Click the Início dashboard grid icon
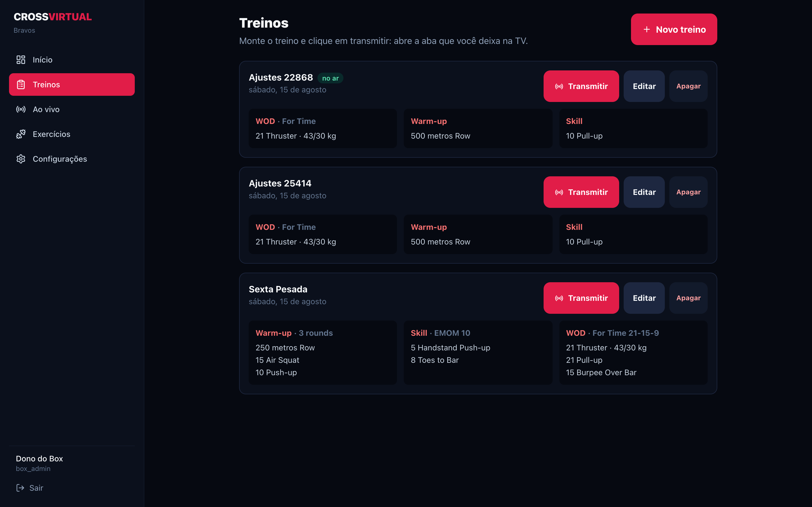This screenshot has width=812, height=507. point(21,60)
